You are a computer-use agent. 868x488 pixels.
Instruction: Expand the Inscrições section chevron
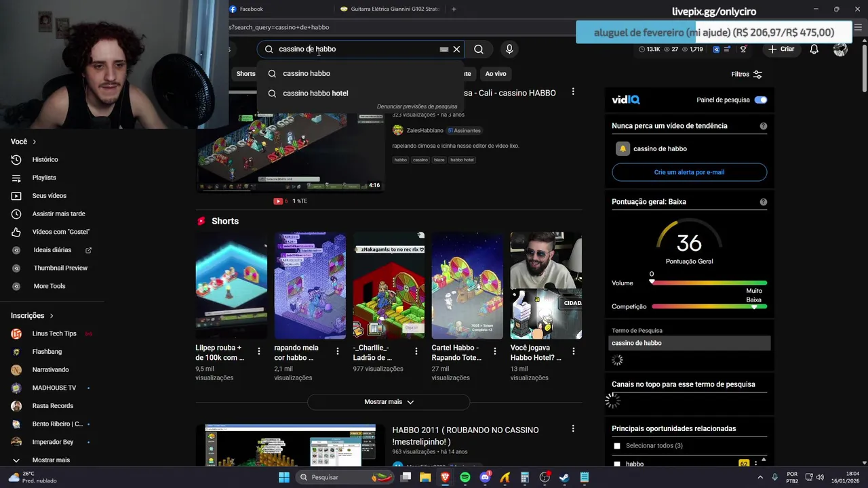pos(51,316)
